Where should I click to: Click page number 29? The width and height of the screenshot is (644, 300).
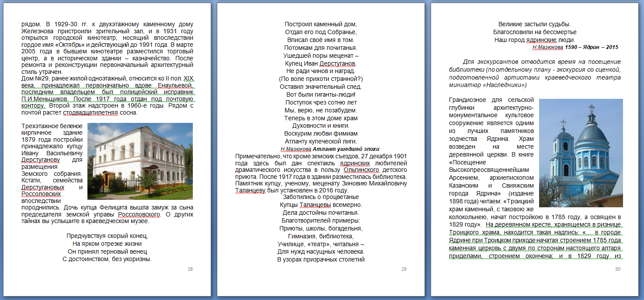pyautogui.click(x=404, y=269)
